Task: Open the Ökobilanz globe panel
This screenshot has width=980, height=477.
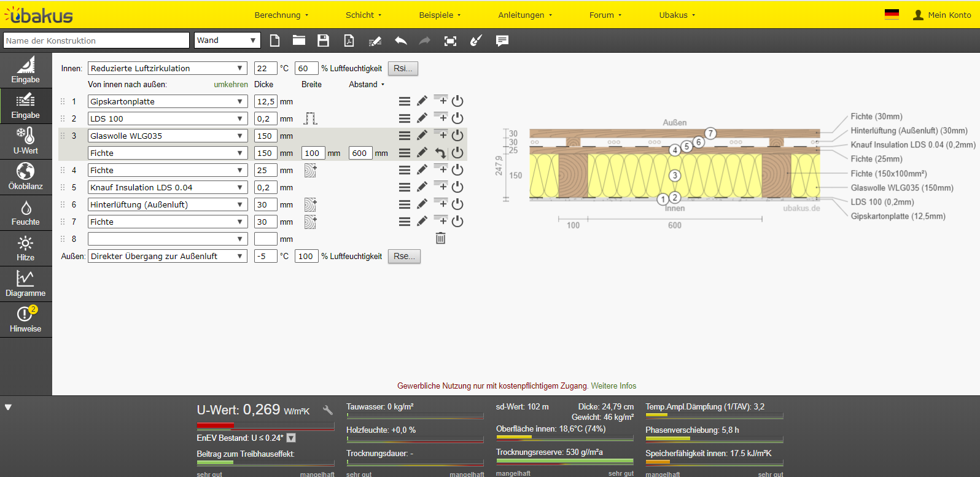Action: [x=26, y=176]
